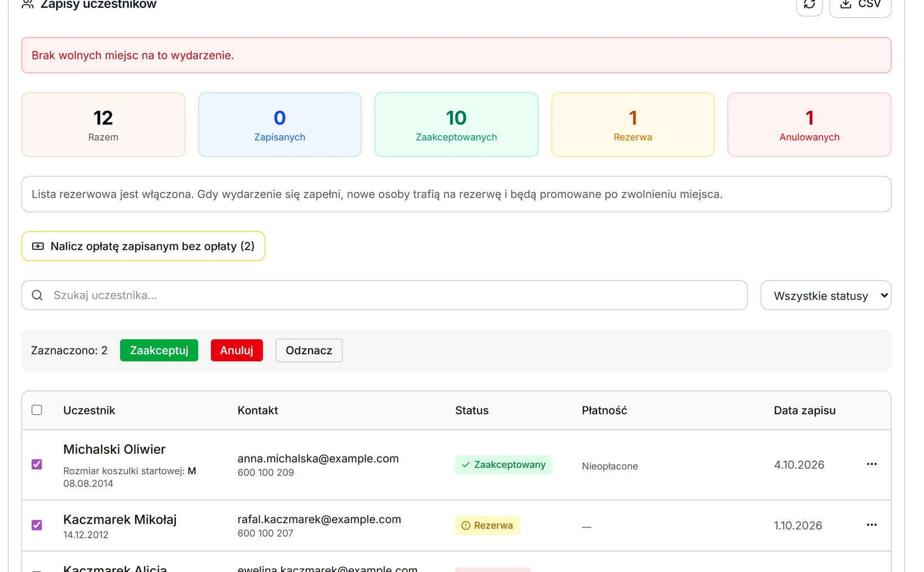This screenshot has height=572, width=924.
Task: Click the Płatność column header
Action: pos(604,410)
